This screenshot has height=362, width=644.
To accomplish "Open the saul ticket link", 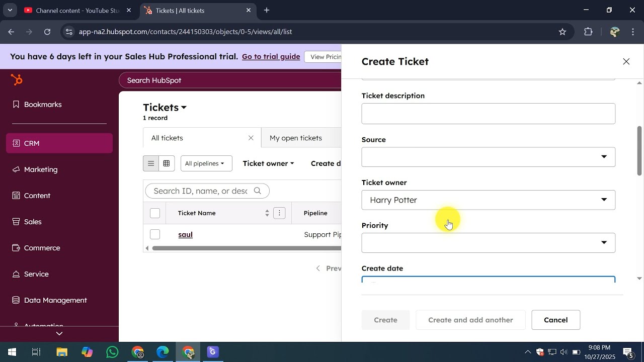I will click(185, 234).
